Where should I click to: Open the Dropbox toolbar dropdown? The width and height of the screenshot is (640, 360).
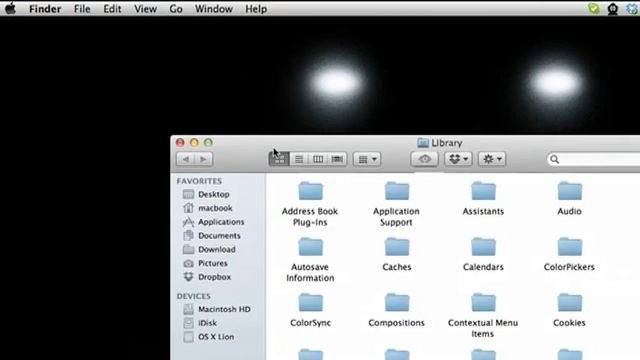[x=458, y=159]
